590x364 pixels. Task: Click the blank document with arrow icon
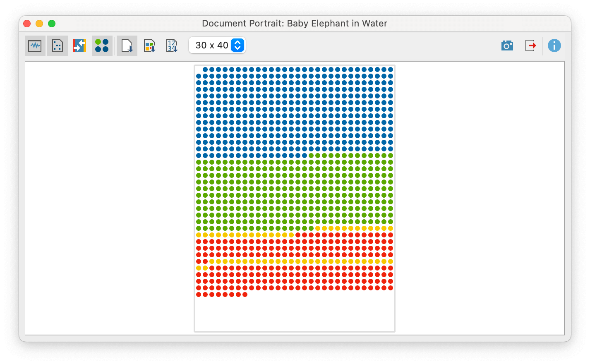(x=127, y=45)
